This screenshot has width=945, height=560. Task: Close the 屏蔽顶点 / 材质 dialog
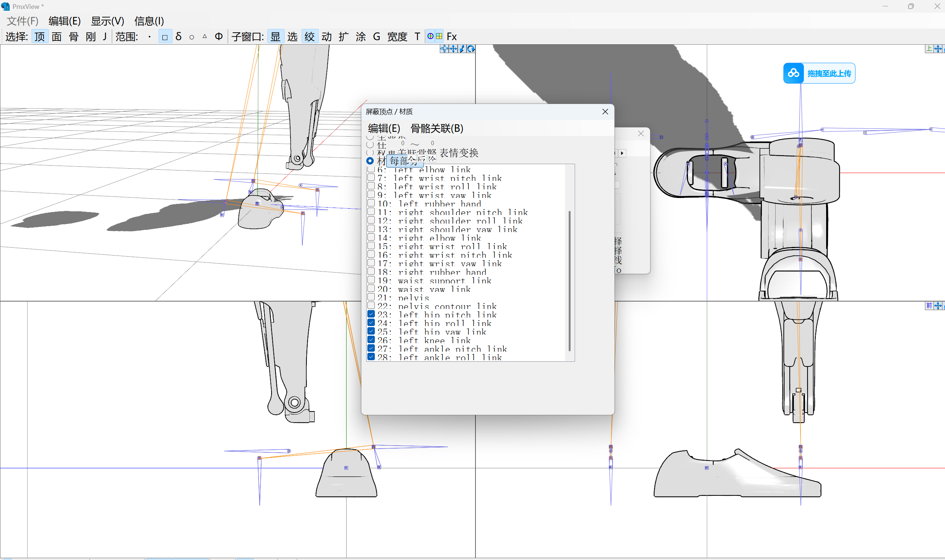[605, 112]
